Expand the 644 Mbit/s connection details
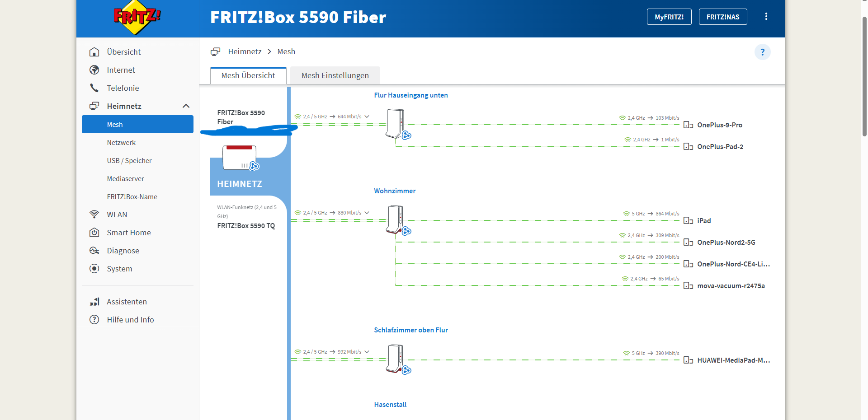The image size is (868, 420). pyautogui.click(x=367, y=117)
